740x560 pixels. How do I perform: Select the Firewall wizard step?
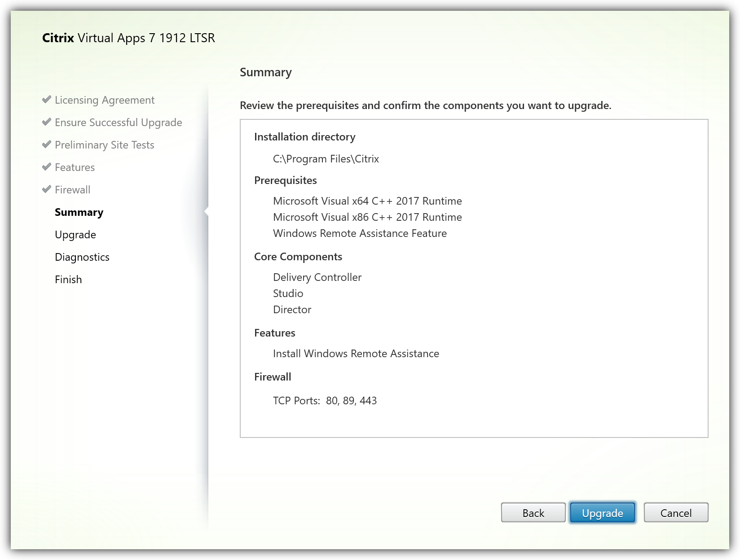72,190
